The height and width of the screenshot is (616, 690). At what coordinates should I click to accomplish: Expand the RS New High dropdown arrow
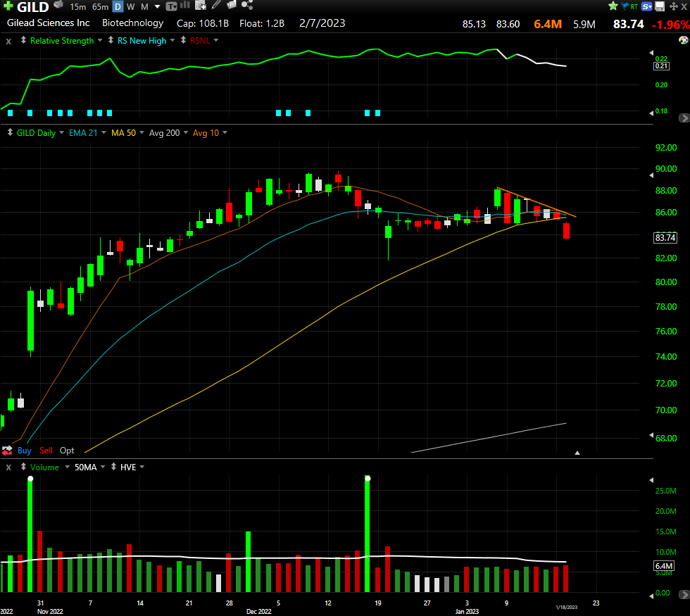172,40
